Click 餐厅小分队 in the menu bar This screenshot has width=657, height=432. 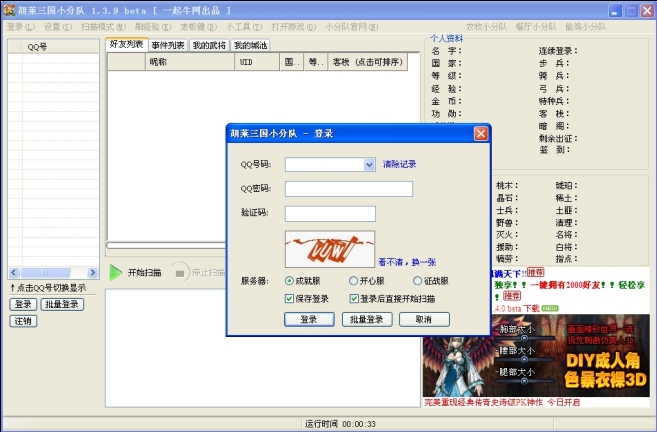pos(536,27)
